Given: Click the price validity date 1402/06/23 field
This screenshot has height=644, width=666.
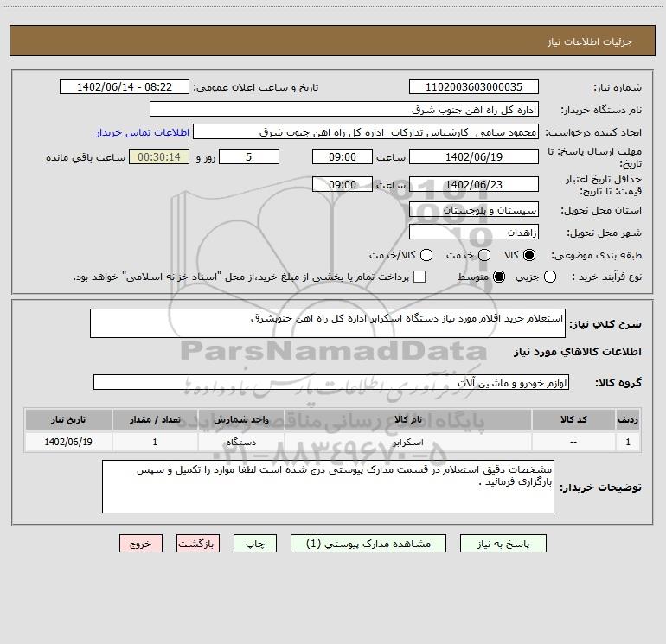Looking at the screenshot, I should pos(474,184).
